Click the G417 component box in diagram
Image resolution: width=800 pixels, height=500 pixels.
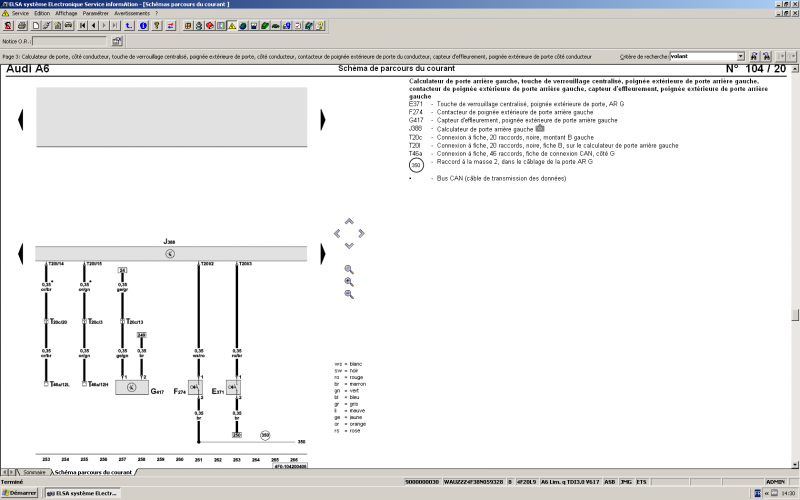point(132,387)
